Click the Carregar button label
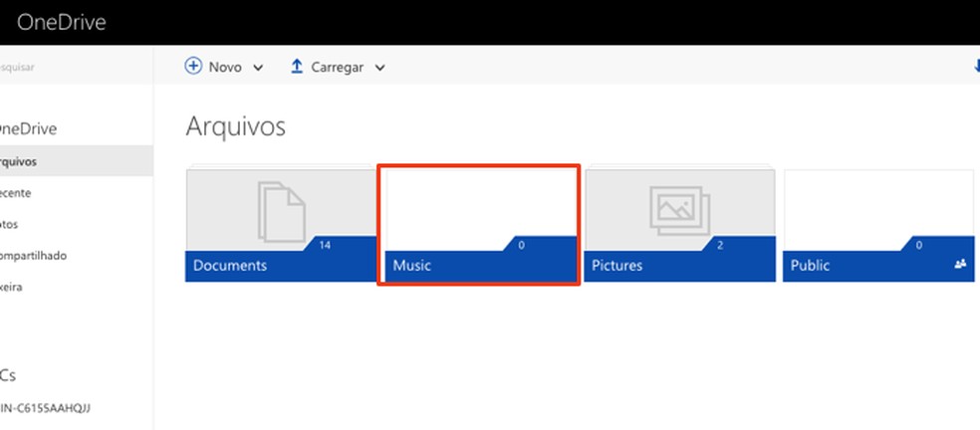 (337, 68)
